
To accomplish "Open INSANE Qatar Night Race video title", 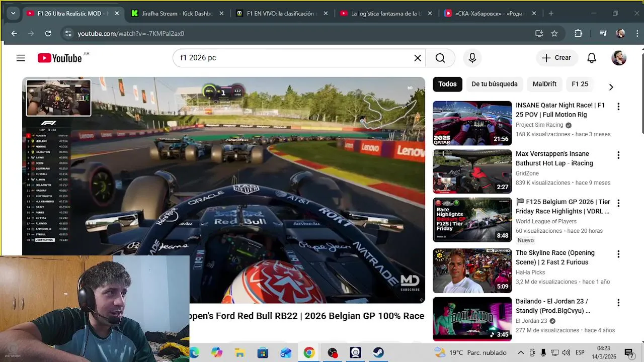I will [x=560, y=110].
